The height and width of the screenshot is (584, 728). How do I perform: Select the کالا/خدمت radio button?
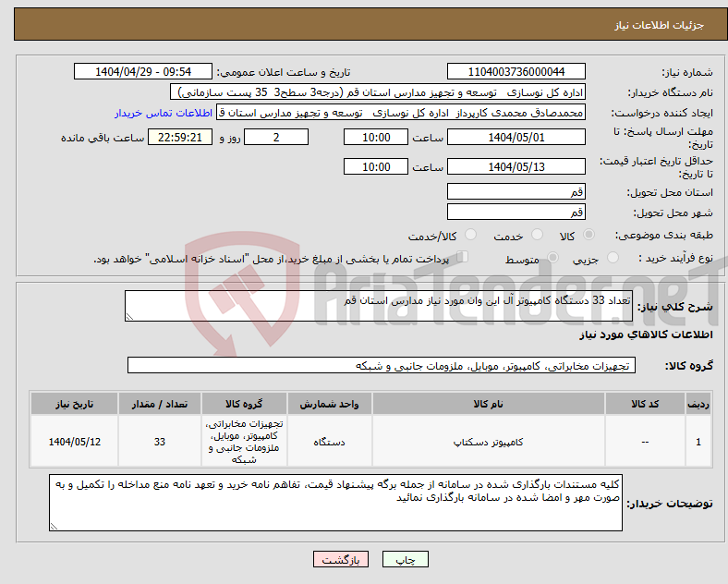tap(470, 235)
